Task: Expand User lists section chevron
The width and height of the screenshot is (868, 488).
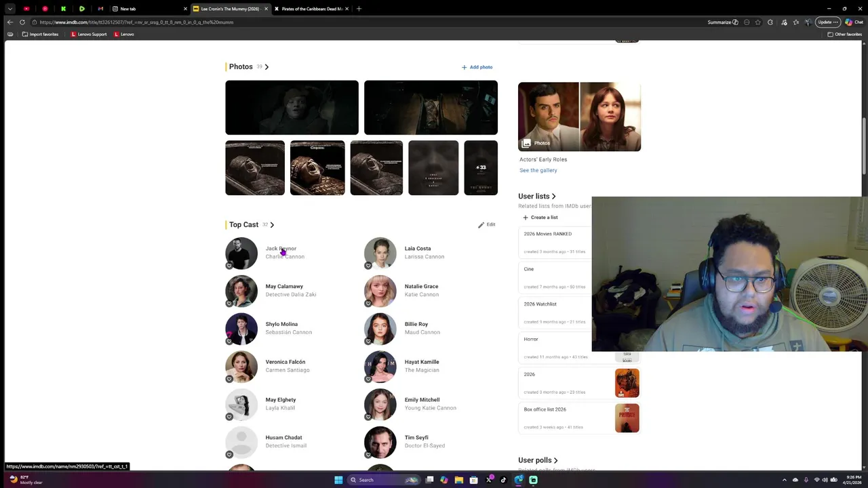Action: pos(553,197)
